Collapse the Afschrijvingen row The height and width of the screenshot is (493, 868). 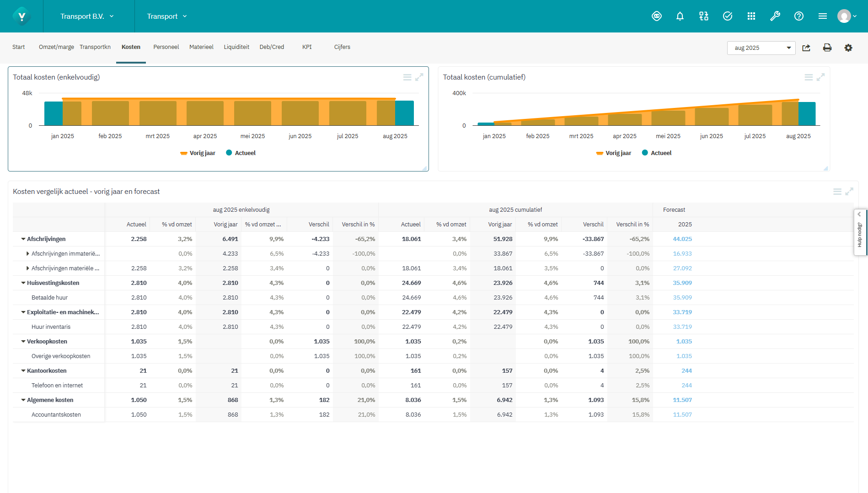[22, 239]
